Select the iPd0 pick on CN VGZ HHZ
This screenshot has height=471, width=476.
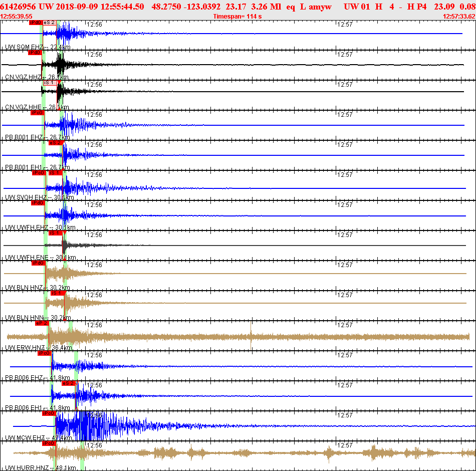(34, 53)
